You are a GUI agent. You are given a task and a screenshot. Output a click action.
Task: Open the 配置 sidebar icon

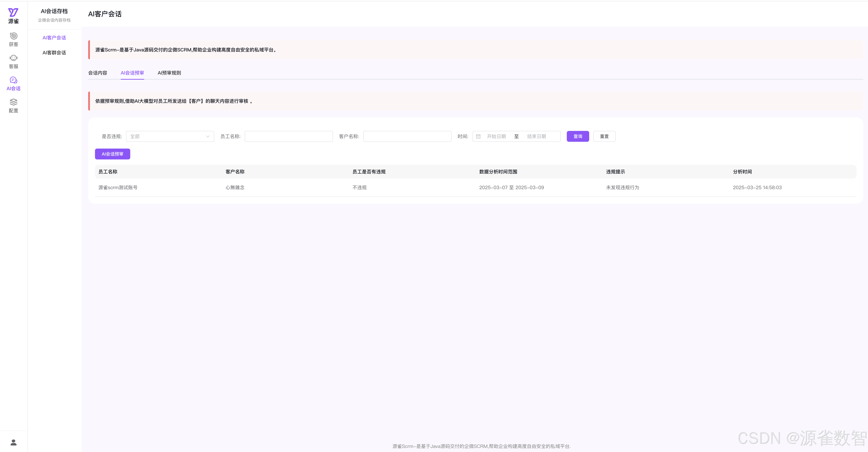pos(13,102)
